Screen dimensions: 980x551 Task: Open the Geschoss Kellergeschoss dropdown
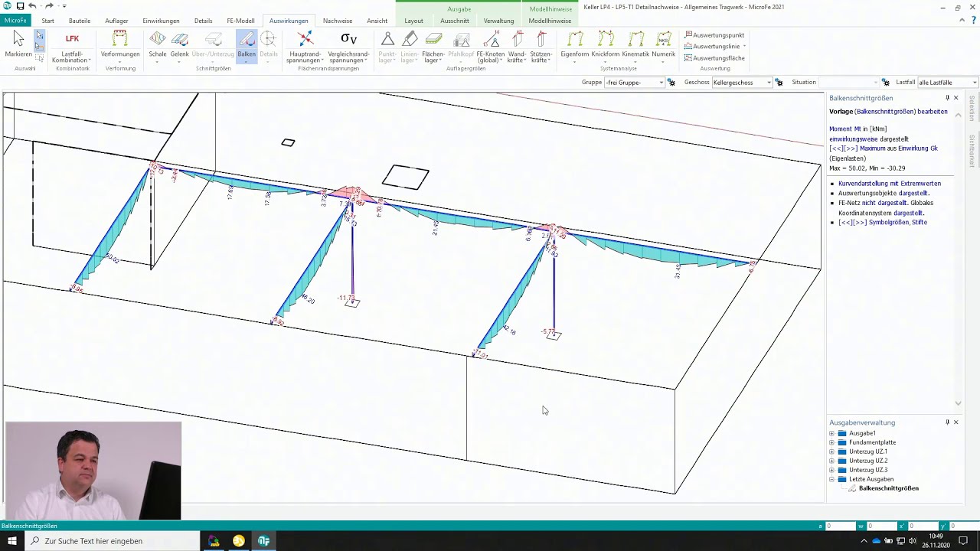(x=742, y=83)
